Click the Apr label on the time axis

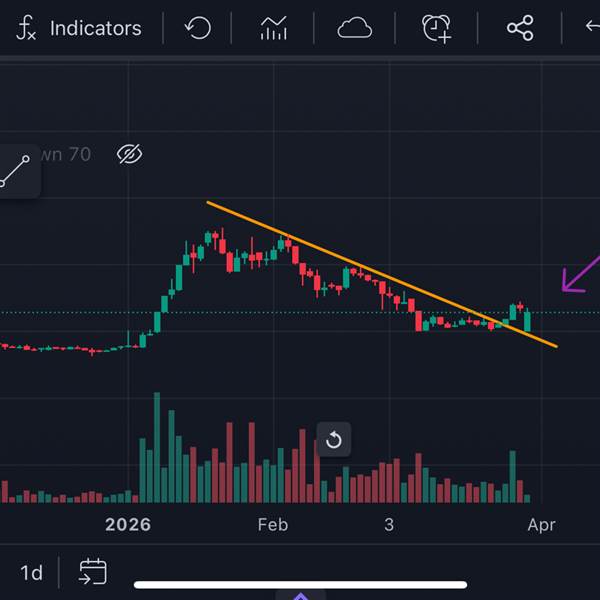click(541, 525)
